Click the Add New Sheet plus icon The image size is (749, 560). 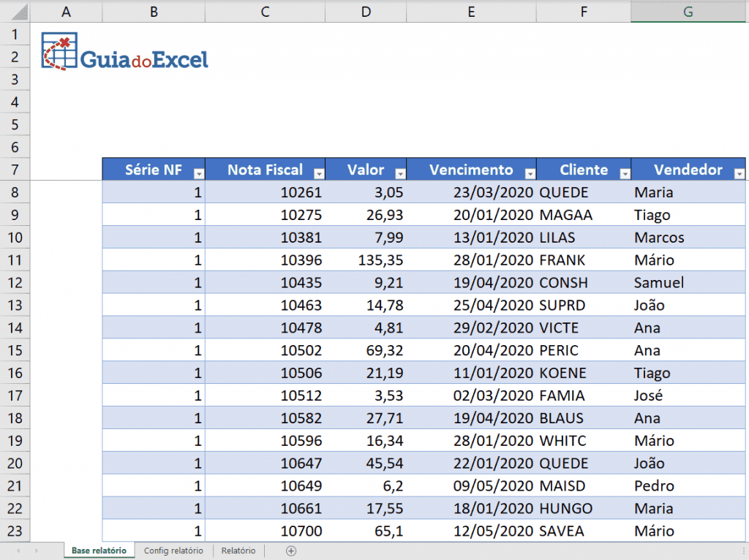(291, 550)
